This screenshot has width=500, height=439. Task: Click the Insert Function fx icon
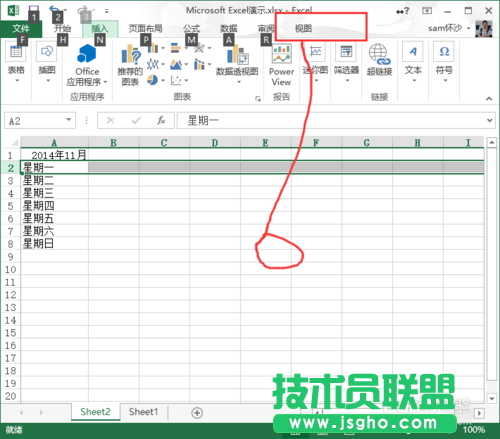tap(161, 120)
